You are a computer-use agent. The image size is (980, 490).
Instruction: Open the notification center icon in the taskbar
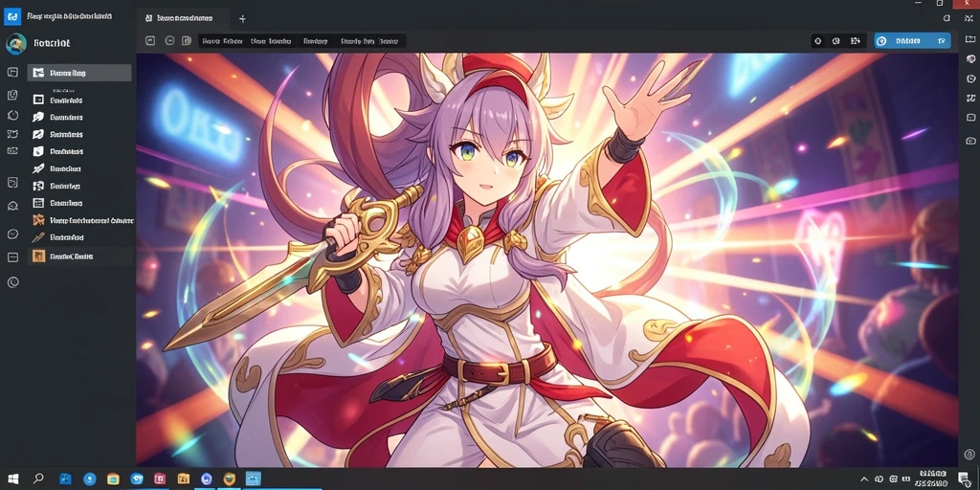[965, 479]
